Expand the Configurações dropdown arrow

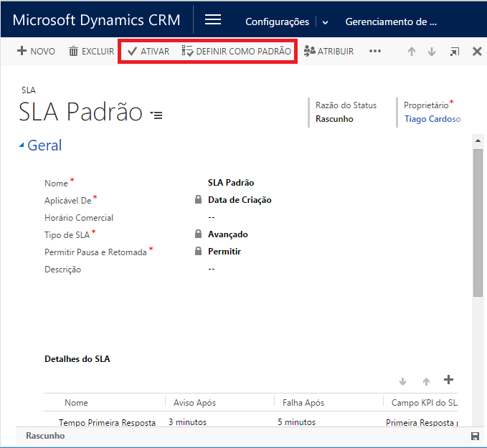coord(326,22)
